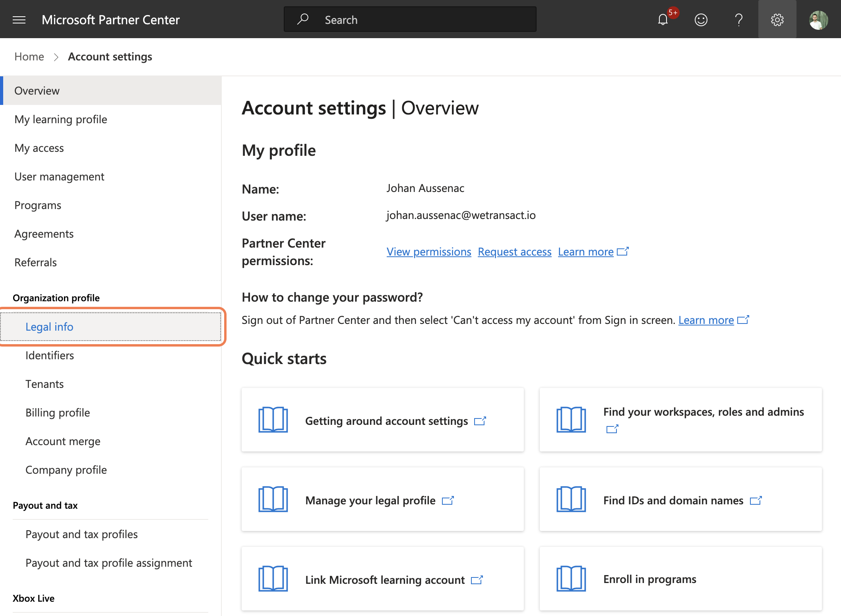841x616 pixels.
Task: Click the Search input field
Action: pyautogui.click(x=410, y=19)
